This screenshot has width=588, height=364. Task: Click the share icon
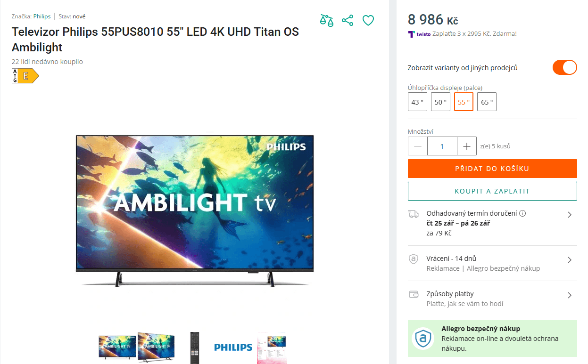pos(348,20)
